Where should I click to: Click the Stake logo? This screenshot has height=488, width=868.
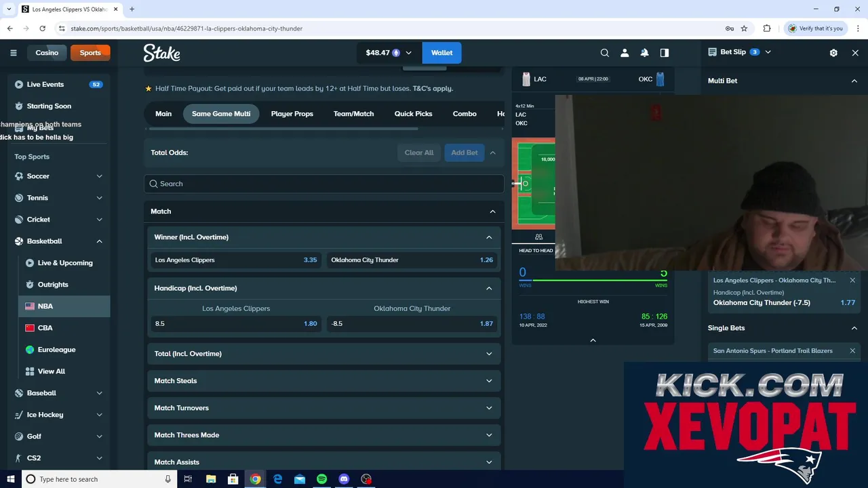point(161,53)
